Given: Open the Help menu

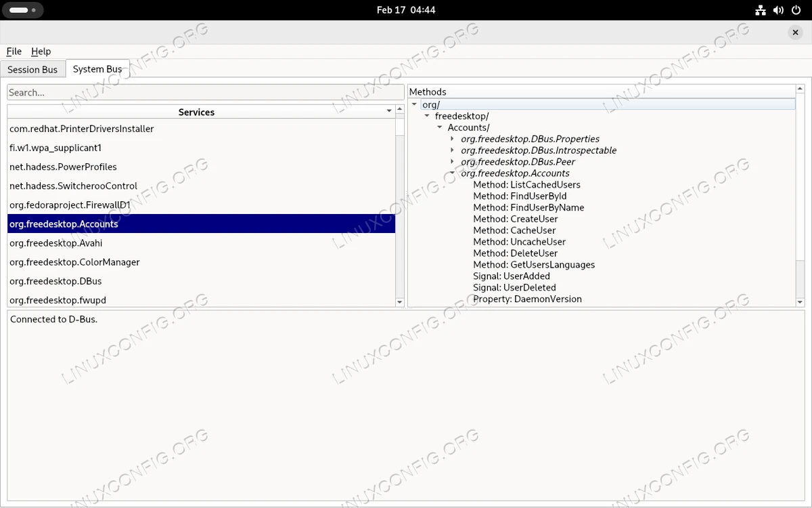Looking at the screenshot, I should coord(41,51).
